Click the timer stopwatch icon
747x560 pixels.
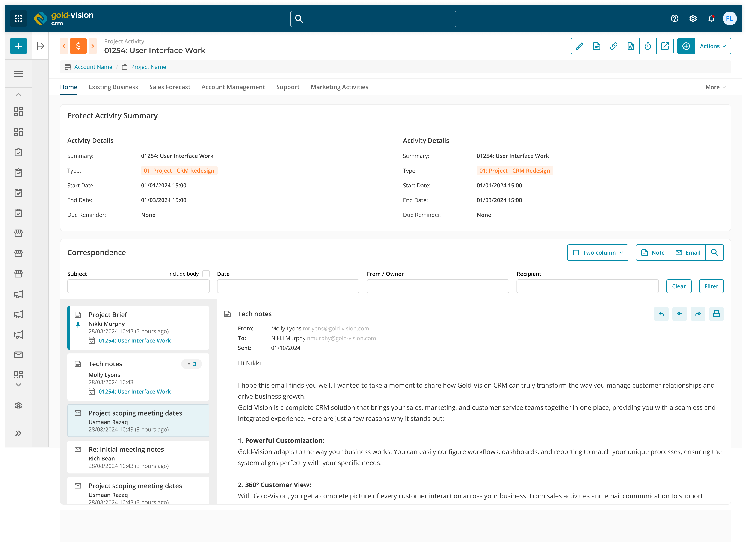coord(647,46)
